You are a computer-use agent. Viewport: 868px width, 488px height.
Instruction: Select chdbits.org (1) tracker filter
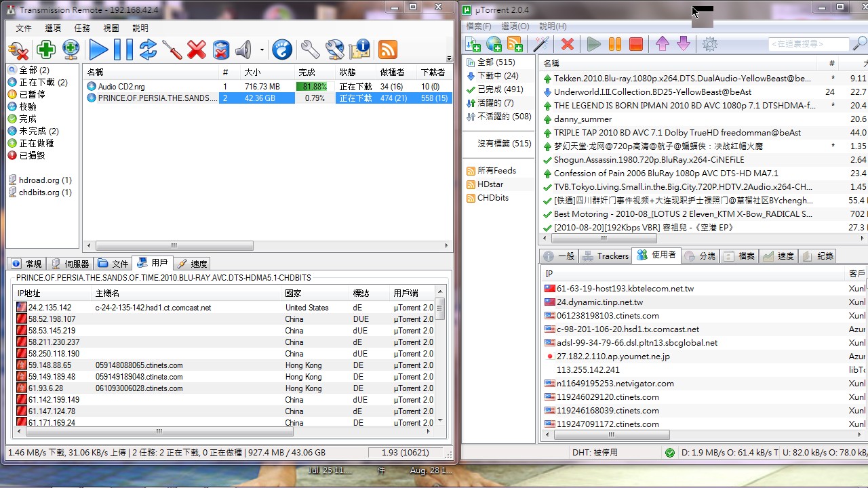click(41, 192)
